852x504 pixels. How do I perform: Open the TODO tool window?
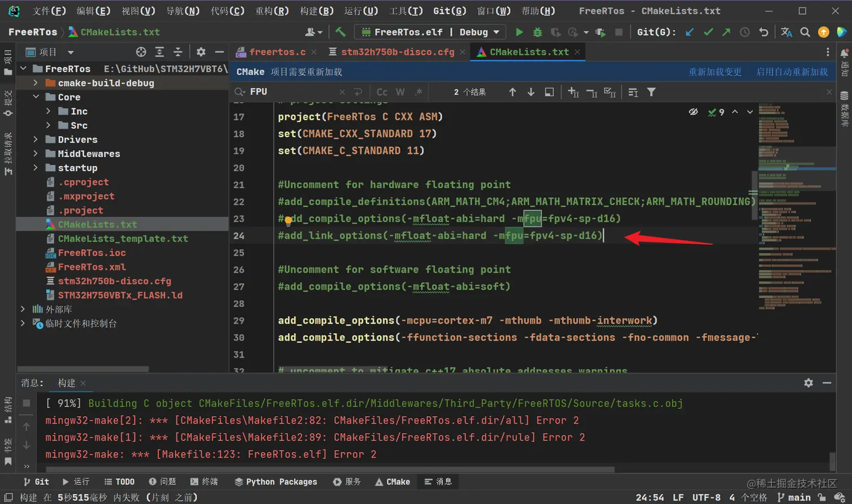(119, 481)
